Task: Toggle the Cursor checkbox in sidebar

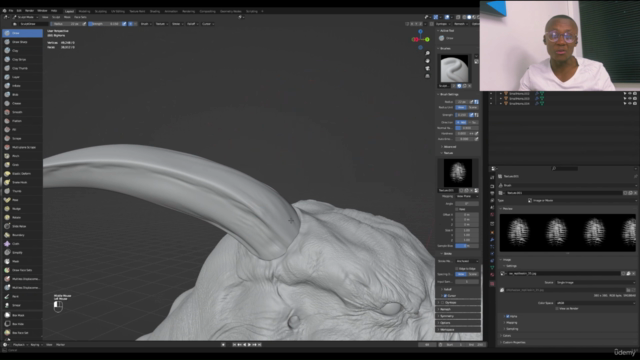Action: pos(445,296)
